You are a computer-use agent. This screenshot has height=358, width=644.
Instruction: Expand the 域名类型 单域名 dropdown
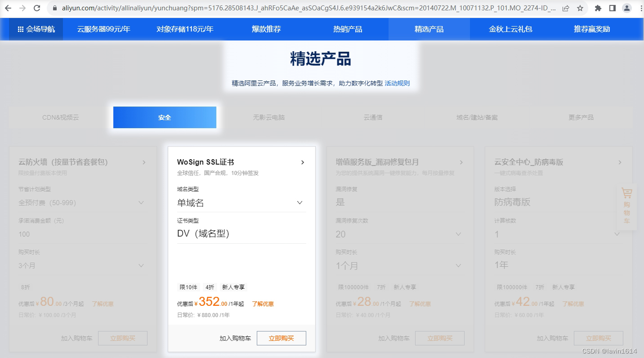[x=241, y=203]
